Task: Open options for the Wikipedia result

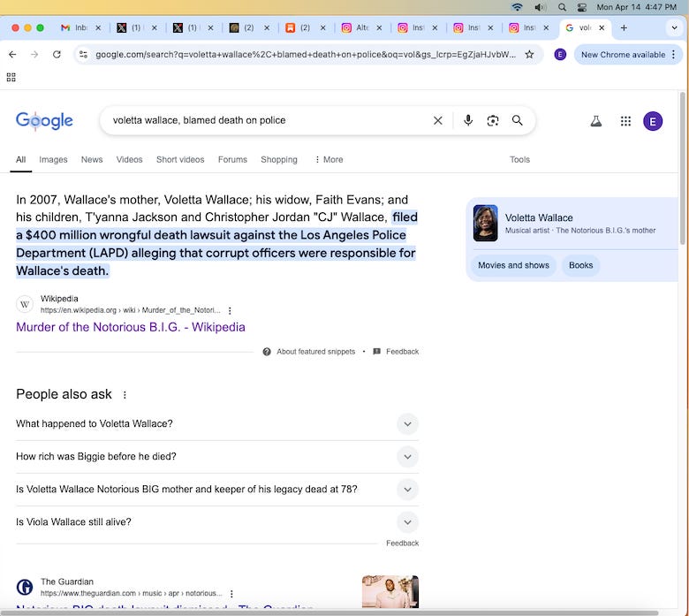Action: click(230, 310)
